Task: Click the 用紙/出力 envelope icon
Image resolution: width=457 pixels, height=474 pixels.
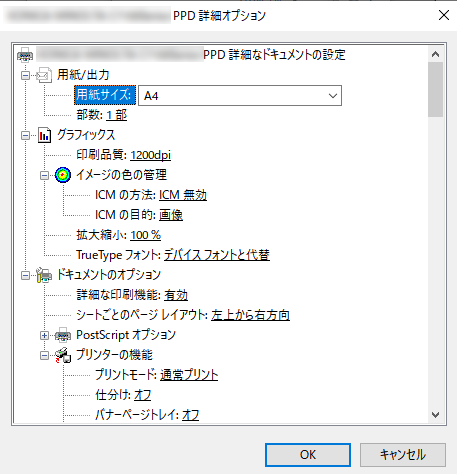Action: tap(44, 75)
